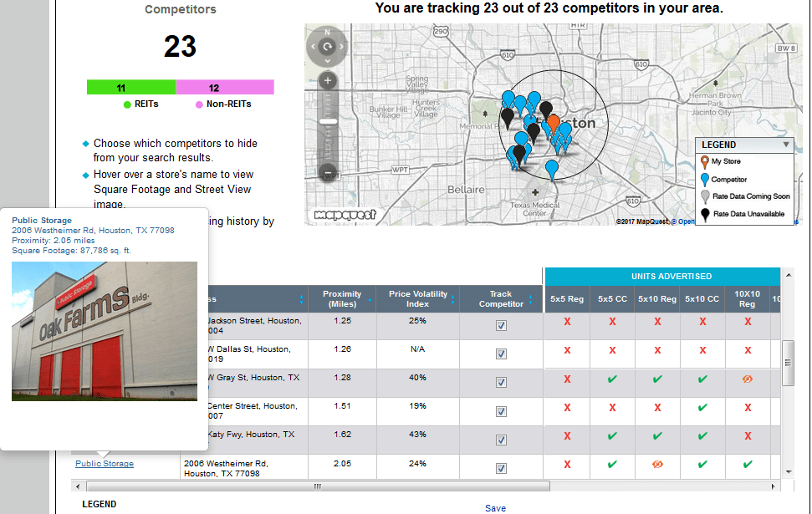
Task: Click the Save link
Action: point(496,508)
